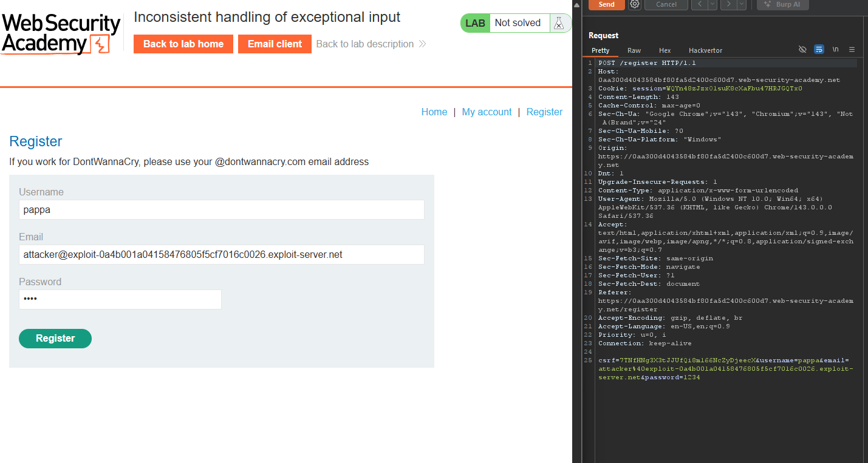Click the Burp Send settings gear icon
868x463 pixels.
635,4
